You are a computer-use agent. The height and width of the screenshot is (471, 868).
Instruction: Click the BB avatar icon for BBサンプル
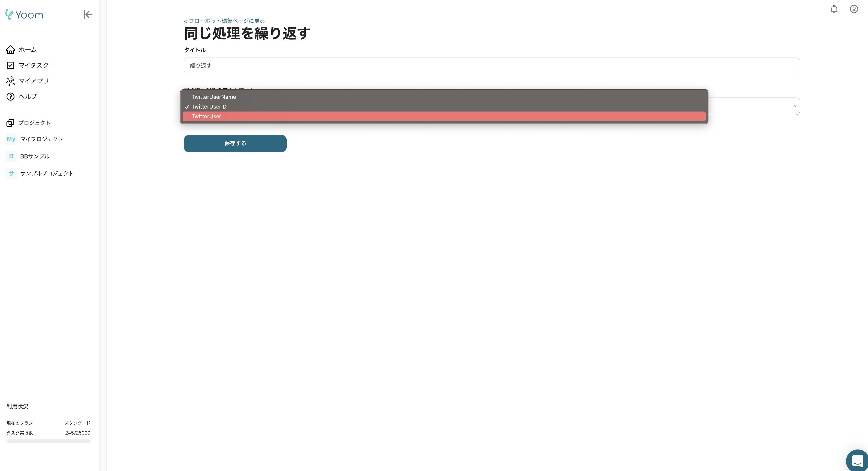[x=11, y=156]
